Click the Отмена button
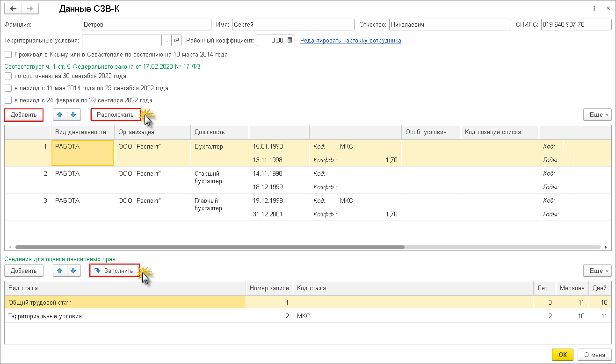The width and height of the screenshot is (616, 364). tap(594, 355)
